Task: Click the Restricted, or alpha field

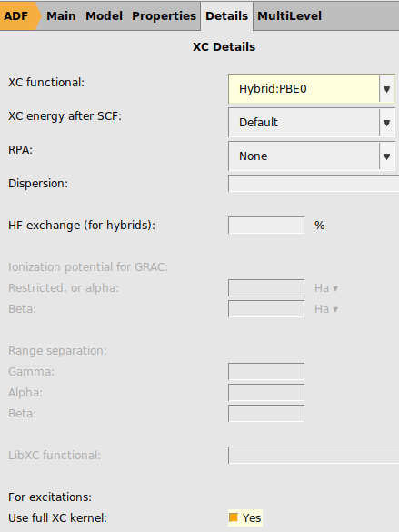Action: click(x=266, y=288)
